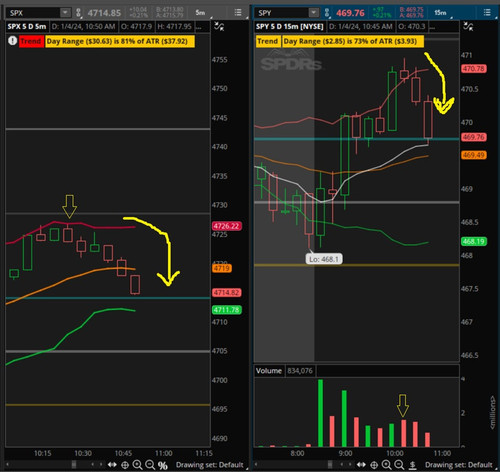Click the tallest green volume bar

[x=320, y=413]
